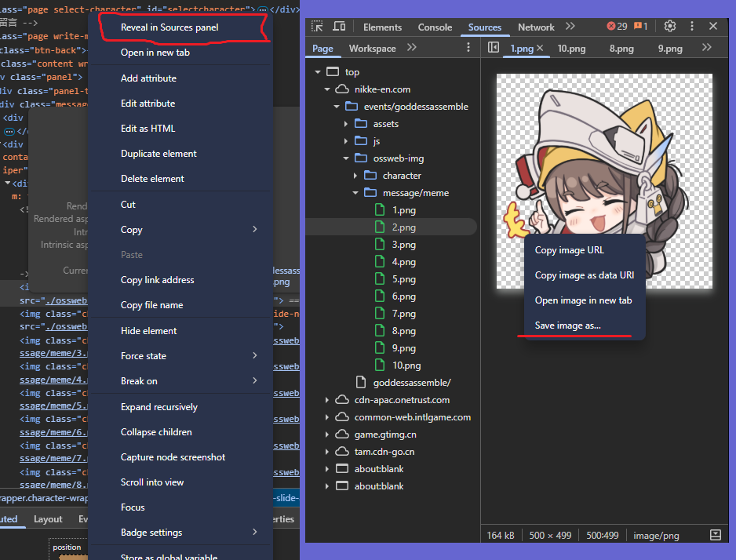736x560 pixels.
Task: Open the Layout tab in Elements pane
Action: tap(48, 518)
